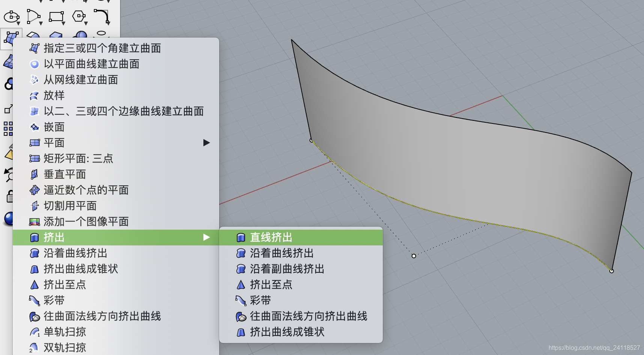The image size is (644, 355).
Task: Select the polygon tool in toolbar
Action: [79, 16]
